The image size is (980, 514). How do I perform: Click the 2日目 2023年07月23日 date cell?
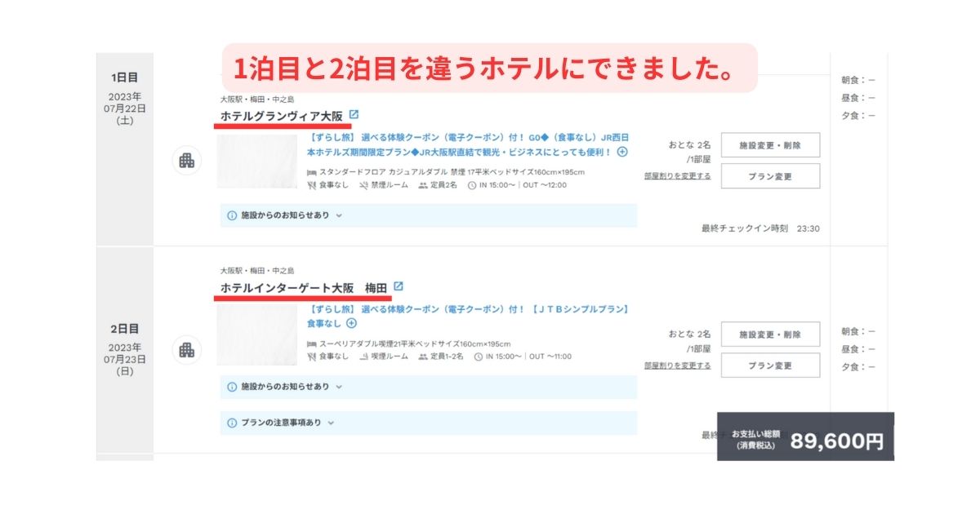[x=125, y=351]
